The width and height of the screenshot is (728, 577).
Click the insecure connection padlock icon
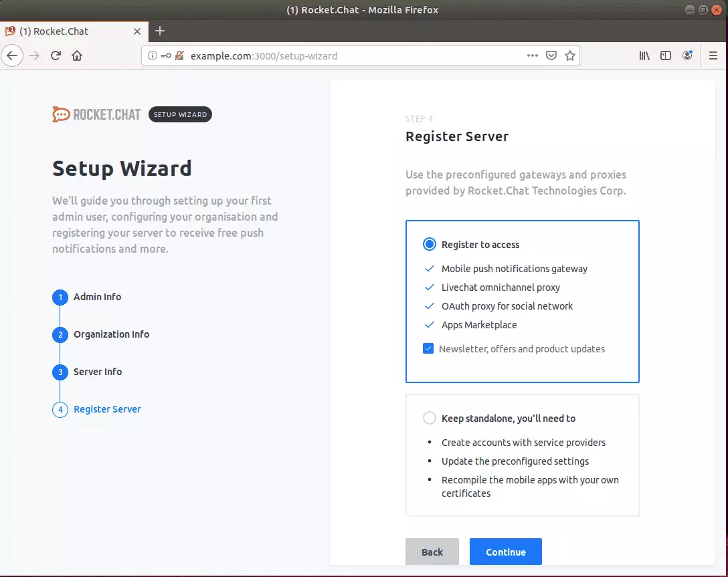[x=180, y=55]
